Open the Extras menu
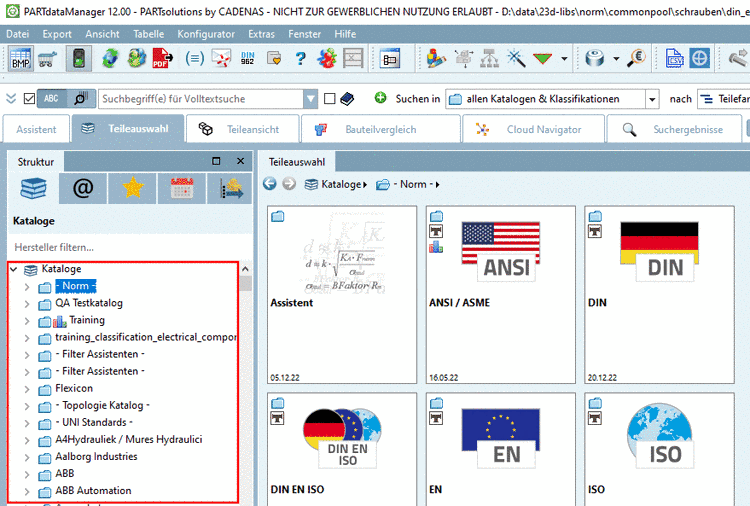 coord(261,34)
